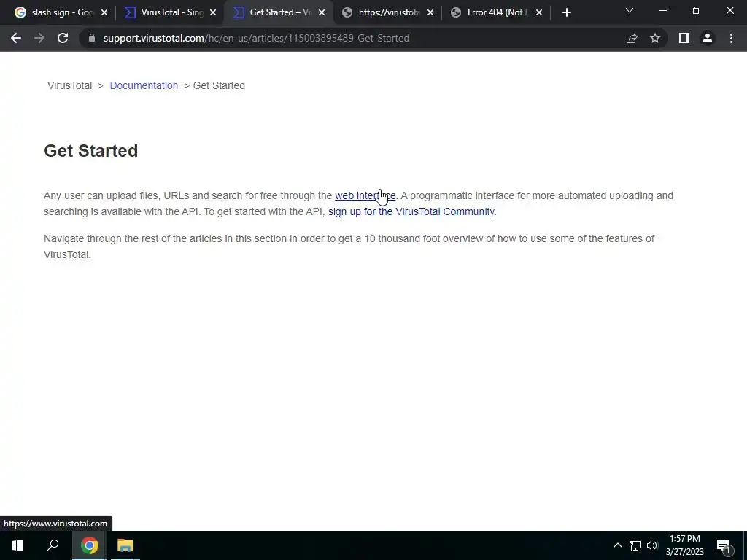Screen dimensions: 747x560
Task: Click the browser forward arrow
Action: click(39, 38)
